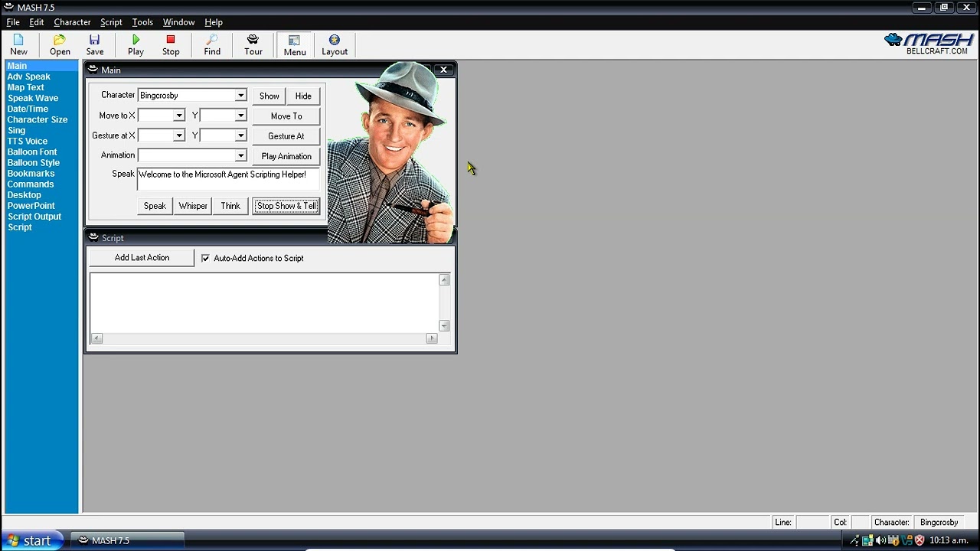Select Map Text in the side menu
This screenshot has width=980, height=551.
click(26, 87)
